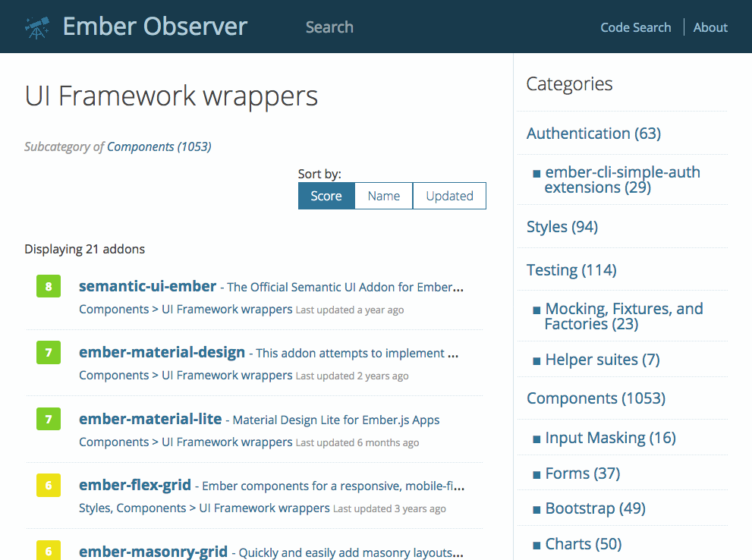
Task: Select Bootstrap (49) subcategory
Action: [595, 508]
